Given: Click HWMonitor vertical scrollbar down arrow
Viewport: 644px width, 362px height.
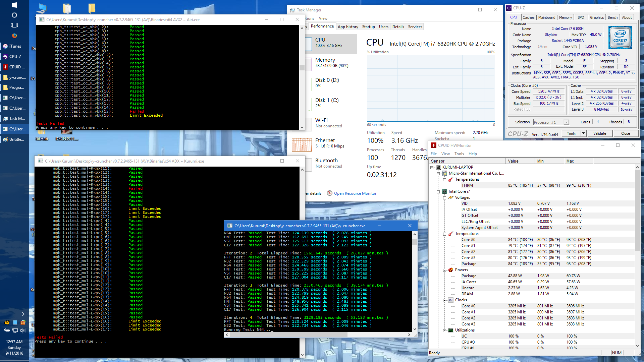Looking at the screenshot, I should (637, 346).
